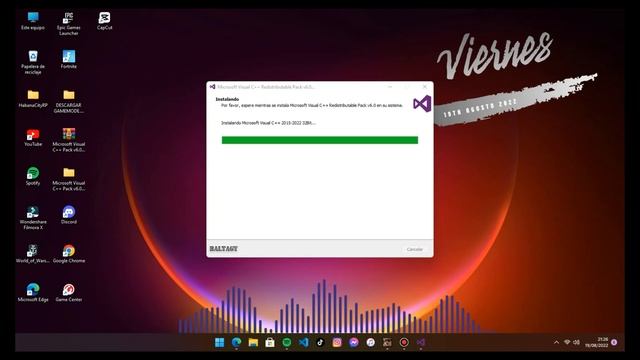Open Papelera de reciclaje icon
This screenshot has width=640, height=360.
click(x=33, y=62)
